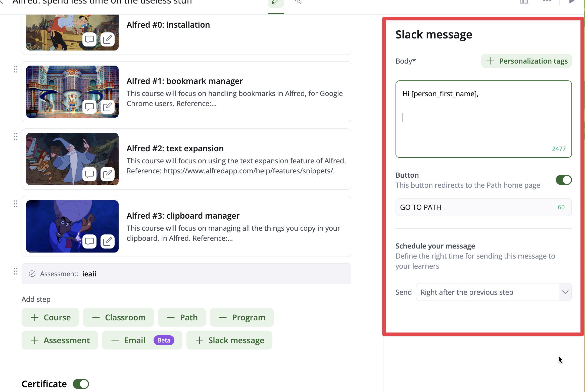585x392 pixels.
Task: Add Personalization tags to message body
Action: pyautogui.click(x=526, y=61)
